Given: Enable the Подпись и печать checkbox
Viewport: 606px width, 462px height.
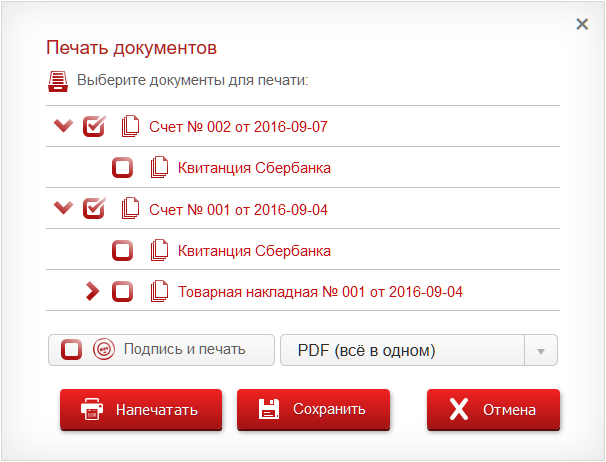Looking at the screenshot, I should [71, 349].
